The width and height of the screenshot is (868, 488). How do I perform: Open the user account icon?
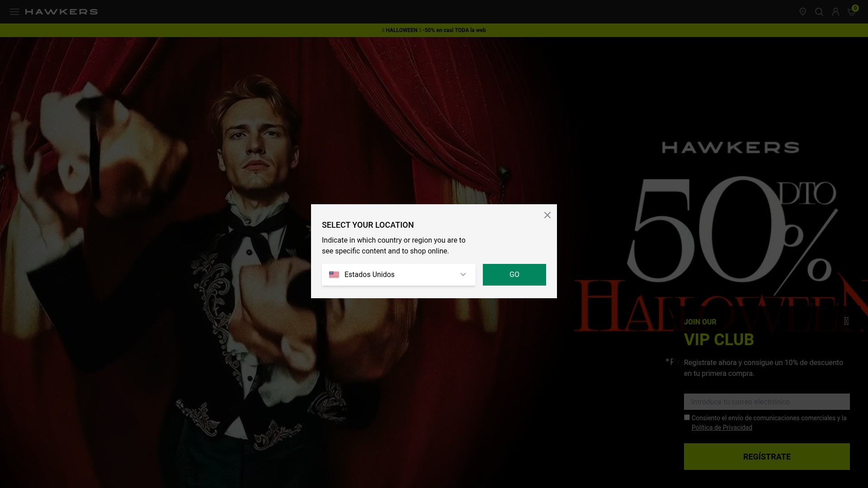pos(835,12)
